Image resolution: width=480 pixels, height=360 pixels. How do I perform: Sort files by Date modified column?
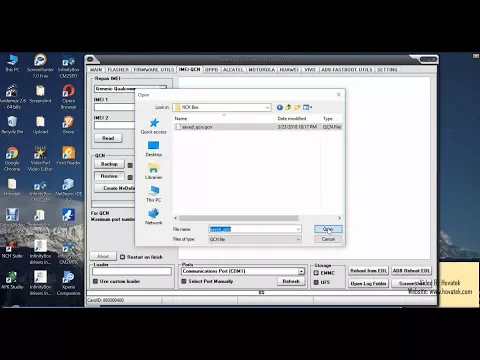tap(292, 118)
